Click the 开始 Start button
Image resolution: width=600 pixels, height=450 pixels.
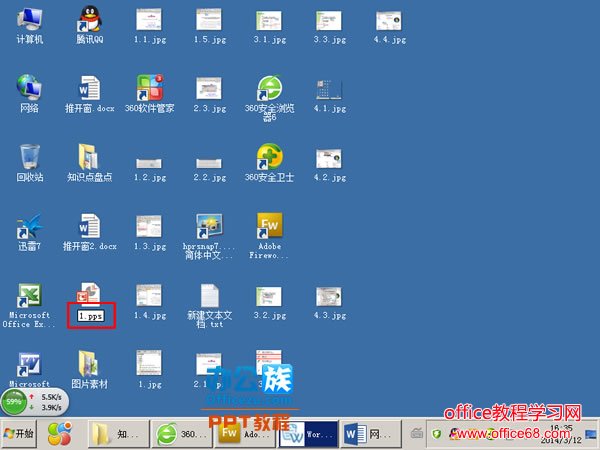18,433
